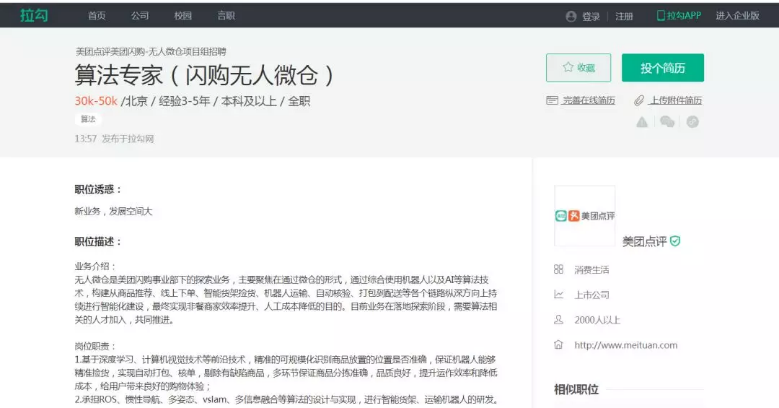
Task: Click the 注册 link
Action: (625, 16)
